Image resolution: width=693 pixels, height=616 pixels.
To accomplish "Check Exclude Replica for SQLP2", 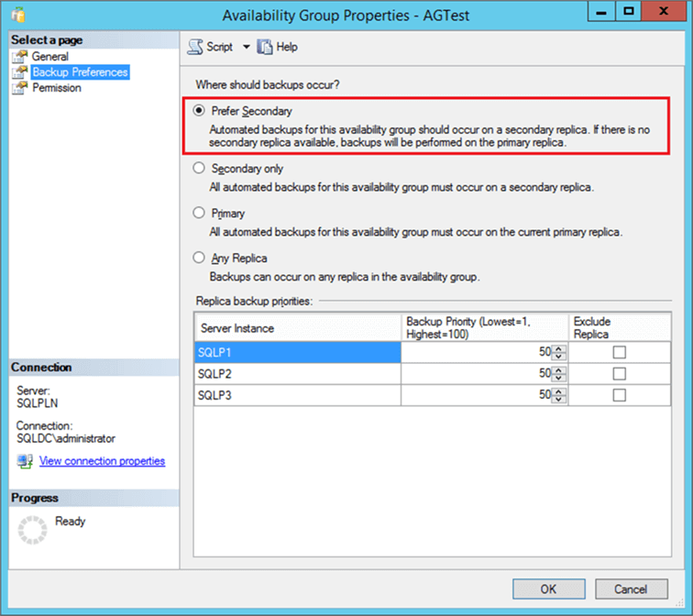I will (x=619, y=374).
